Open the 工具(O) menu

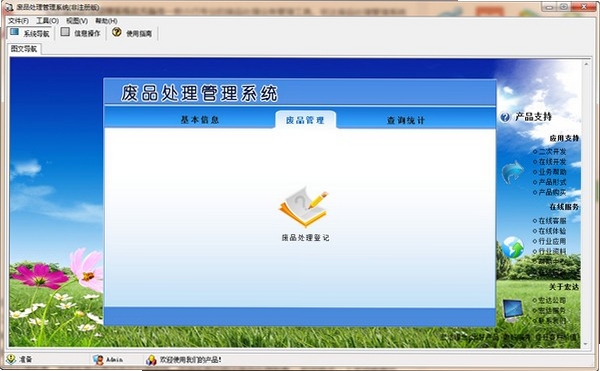47,21
